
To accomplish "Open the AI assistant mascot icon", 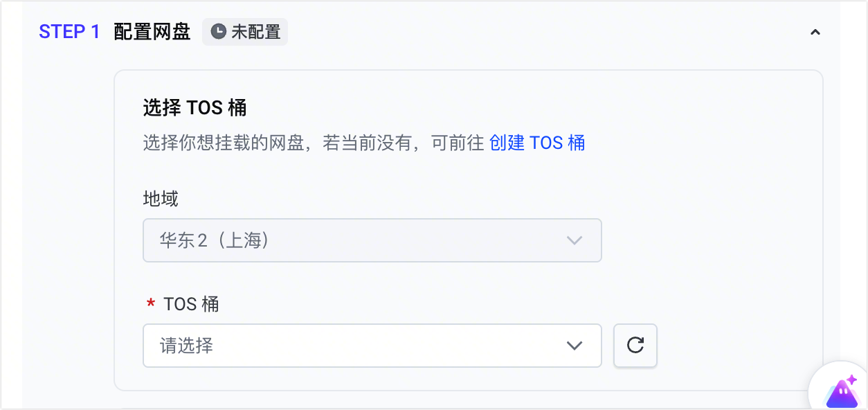I will tap(842, 392).
